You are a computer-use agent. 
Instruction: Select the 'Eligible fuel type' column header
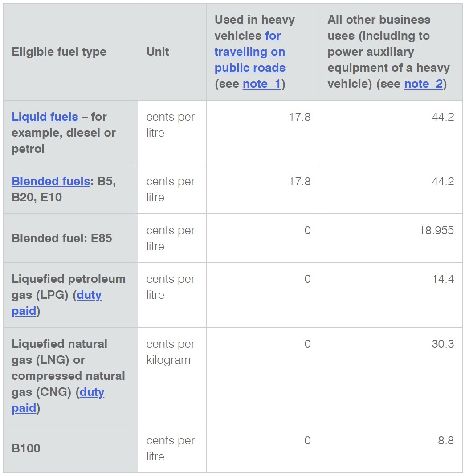59,52
